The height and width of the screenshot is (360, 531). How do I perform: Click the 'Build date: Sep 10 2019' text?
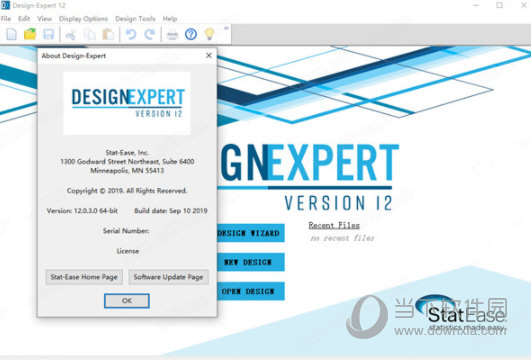[171, 211]
